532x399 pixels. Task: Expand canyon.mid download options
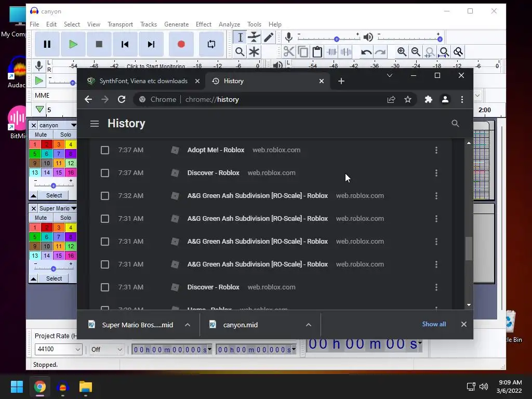(x=309, y=325)
